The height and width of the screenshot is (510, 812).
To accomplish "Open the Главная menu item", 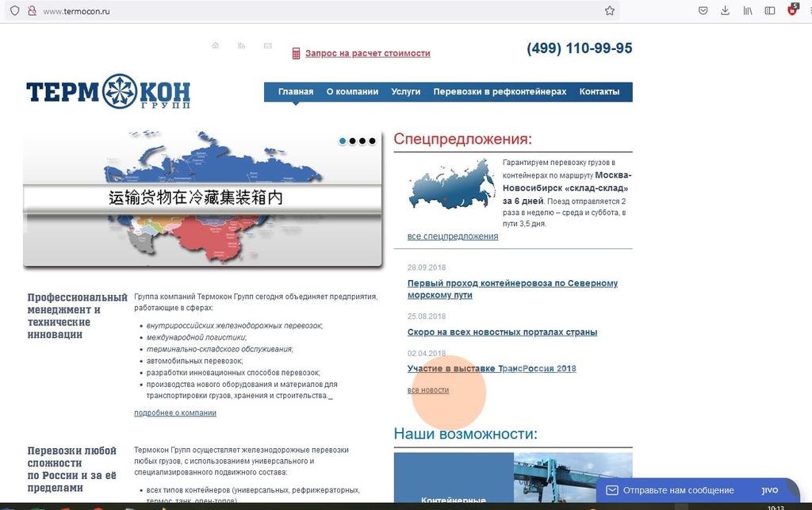I will click(296, 92).
